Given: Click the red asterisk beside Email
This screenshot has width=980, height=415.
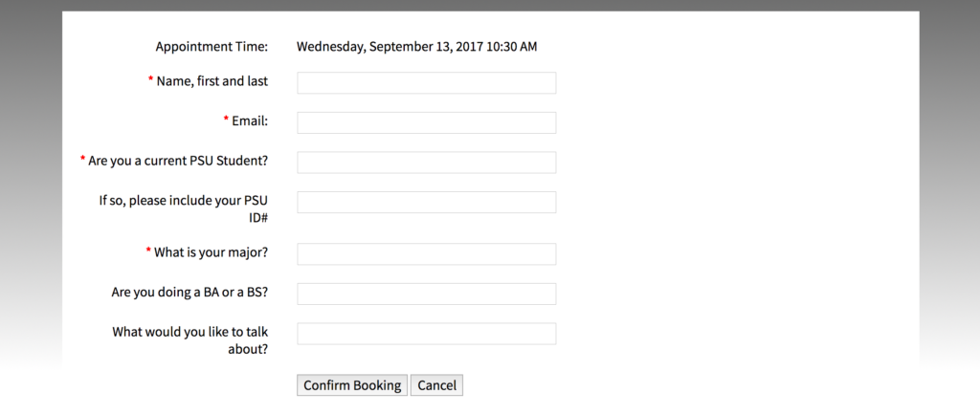Looking at the screenshot, I should [227, 120].
